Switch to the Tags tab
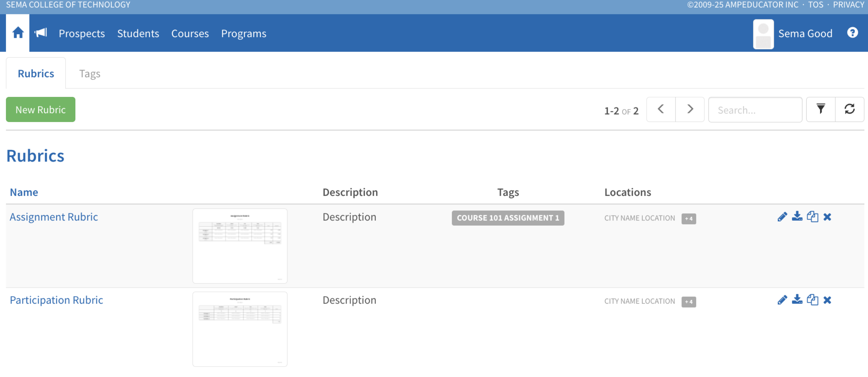Viewport: 868px width, 377px height. click(x=89, y=74)
